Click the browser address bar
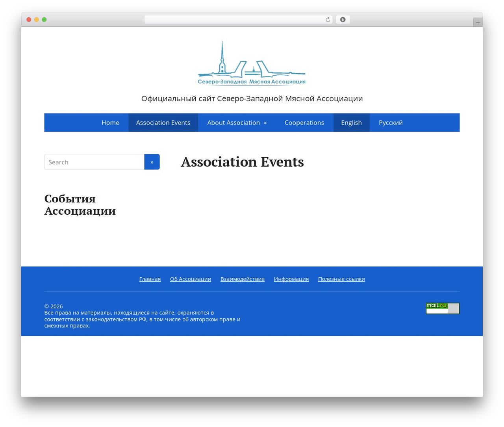This screenshot has height=427, width=504. point(238,20)
